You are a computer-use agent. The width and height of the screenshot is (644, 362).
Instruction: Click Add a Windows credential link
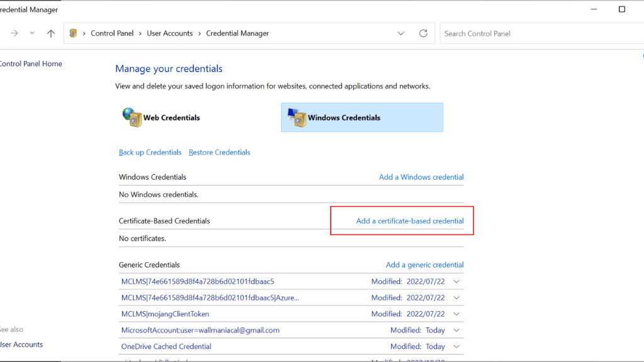[421, 177]
